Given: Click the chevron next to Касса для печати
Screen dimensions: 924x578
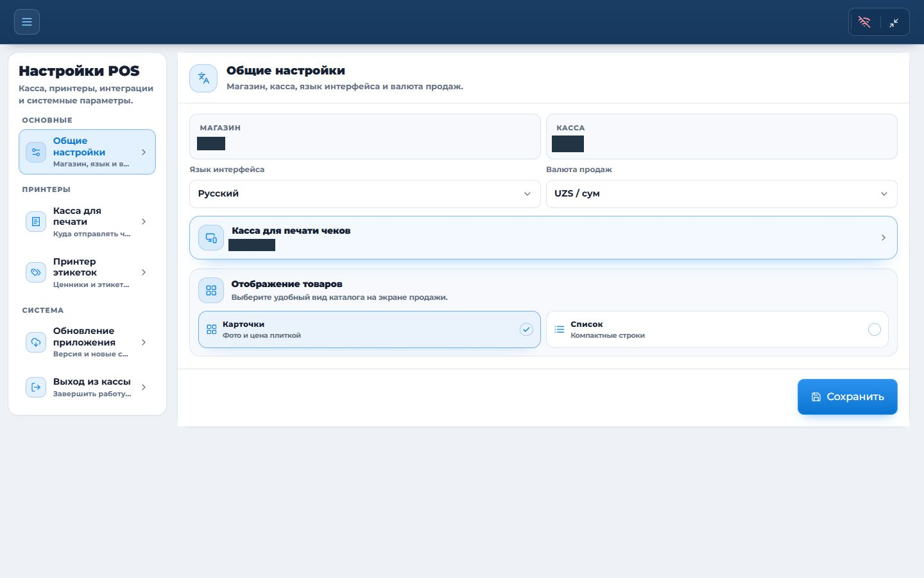Looking at the screenshot, I should click(x=144, y=222).
